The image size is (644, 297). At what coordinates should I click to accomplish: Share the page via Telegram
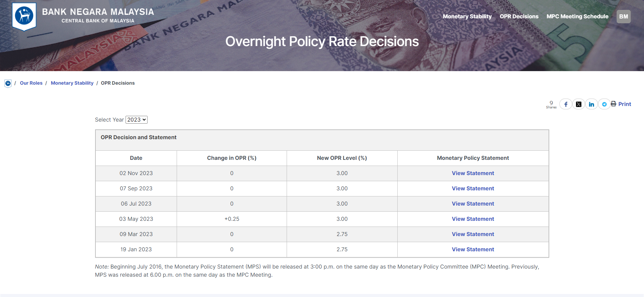[x=604, y=104]
